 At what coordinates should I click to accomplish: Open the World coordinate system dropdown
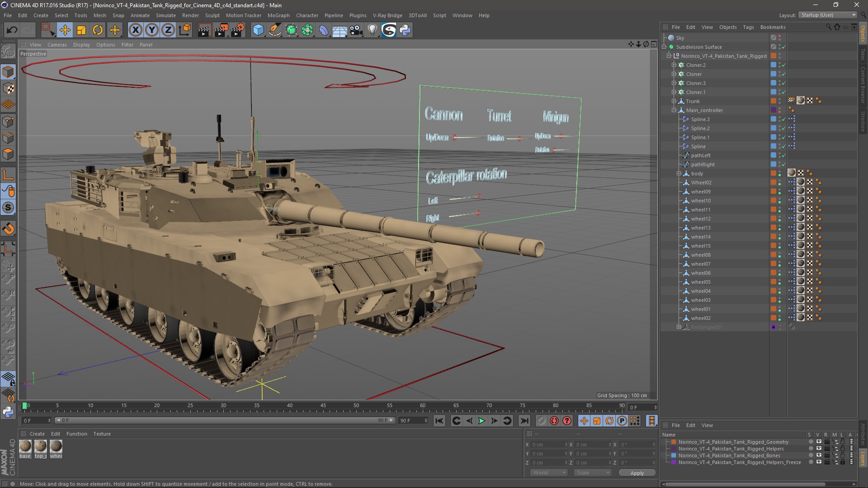(549, 473)
